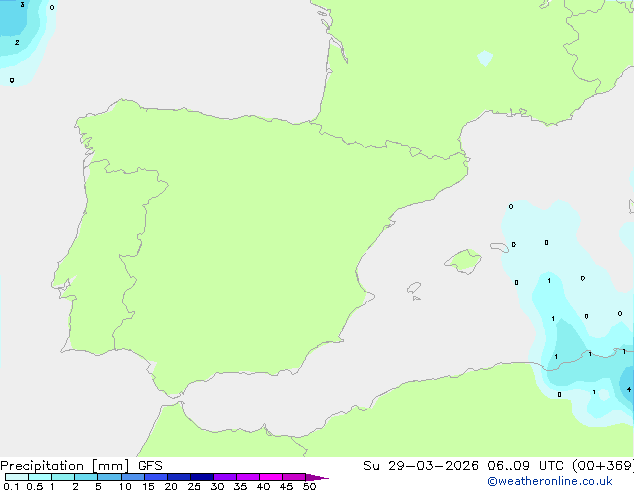Screen dimensions: 634x490
Task: Select the dark blue legend swatch between 25 and 30
Action: [x=202, y=477]
